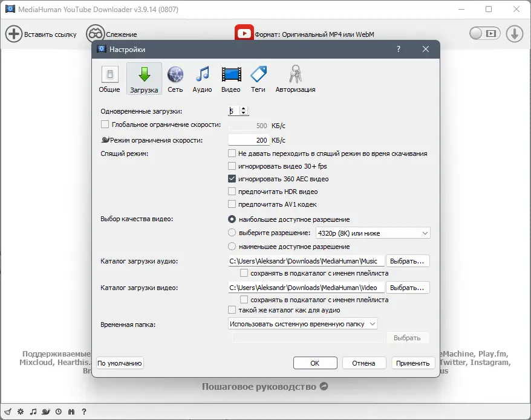Select наибольшее доступное разрешение radio button
Image resolution: width=531 pixels, height=420 pixels.
point(232,219)
